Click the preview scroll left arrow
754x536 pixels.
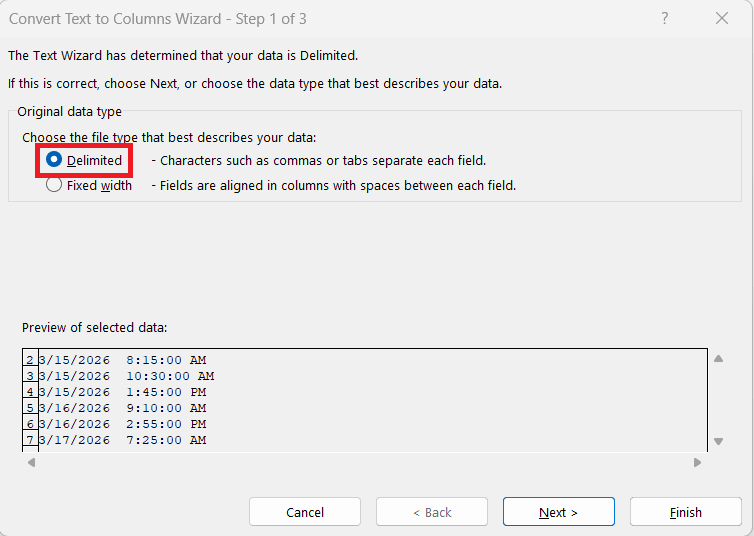pyautogui.click(x=31, y=463)
